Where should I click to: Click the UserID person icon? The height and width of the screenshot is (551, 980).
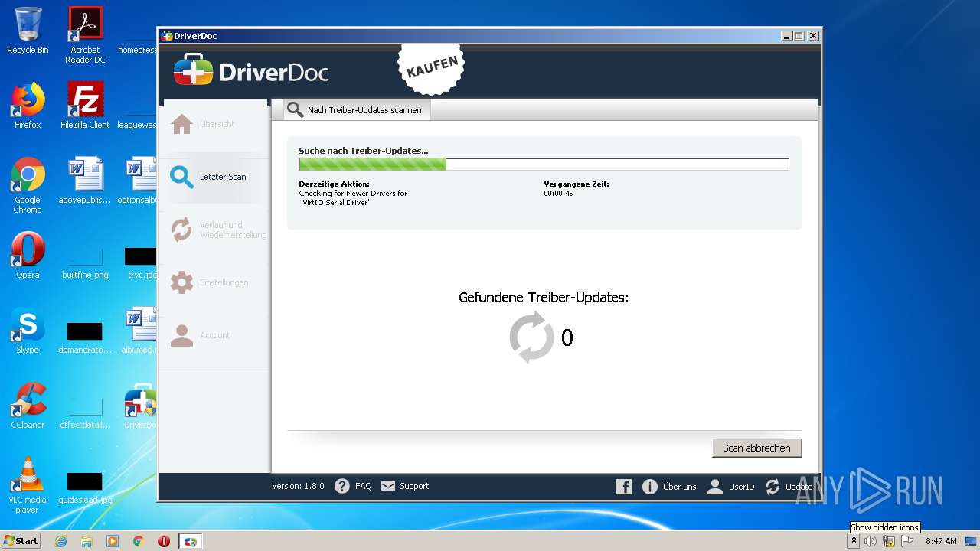click(x=715, y=487)
